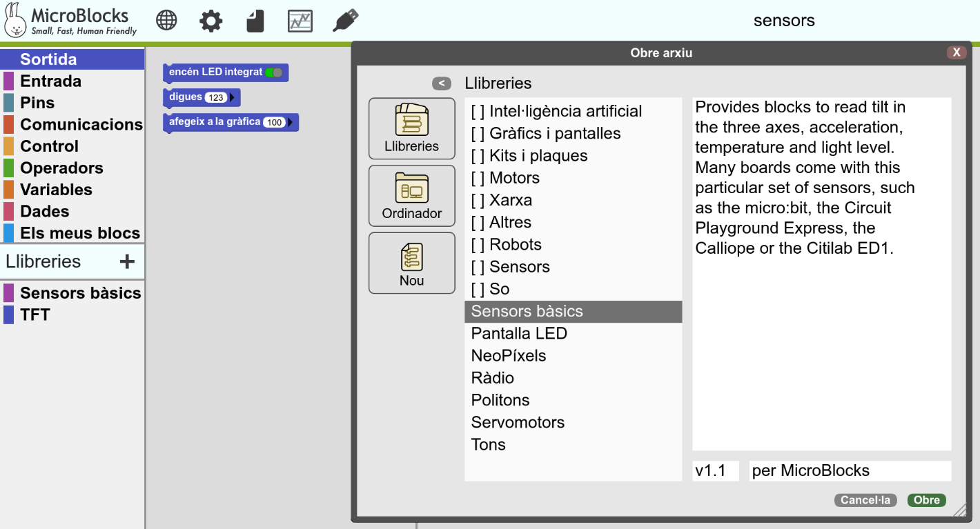Open the Robots folder
The height and width of the screenshot is (529, 980).
pos(573,244)
